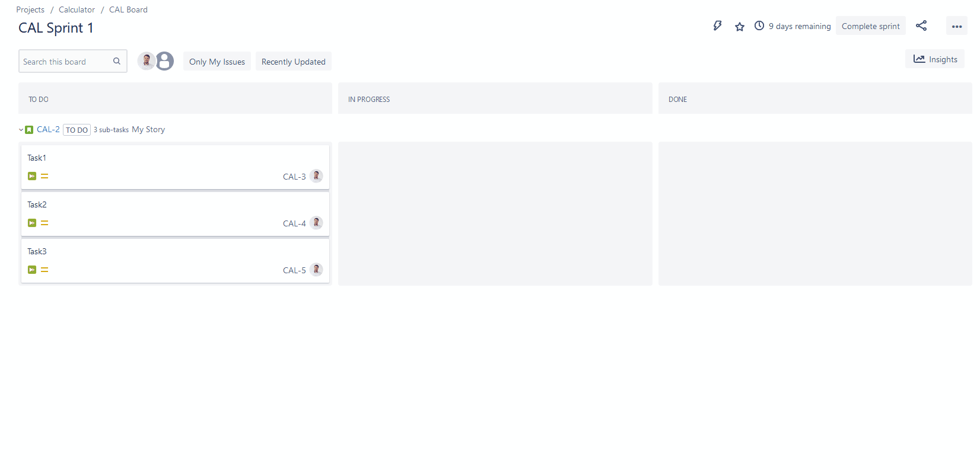Image resolution: width=980 pixels, height=470 pixels.
Task: Open the share board icon
Action: [921, 25]
